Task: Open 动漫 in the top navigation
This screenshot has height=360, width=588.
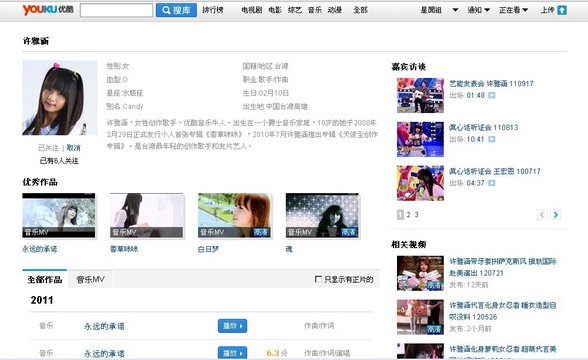Action: (334, 10)
